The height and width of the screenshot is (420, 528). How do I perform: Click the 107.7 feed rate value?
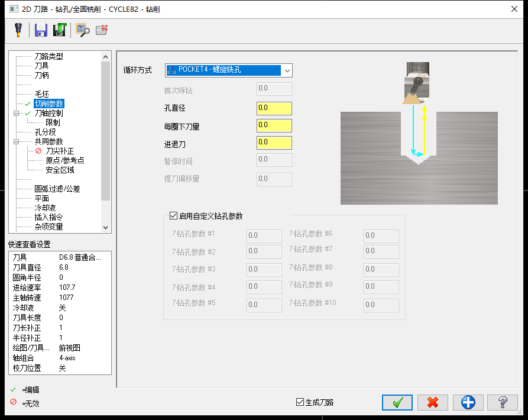click(x=67, y=287)
